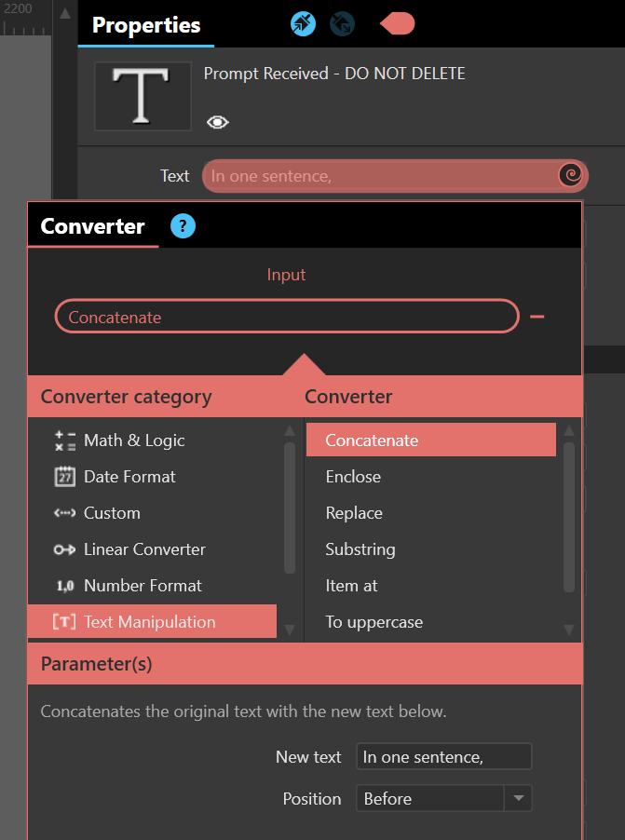Click down arrow of category list scrollbar
Image resolution: width=625 pixels, height=840 pixels.
290,630
